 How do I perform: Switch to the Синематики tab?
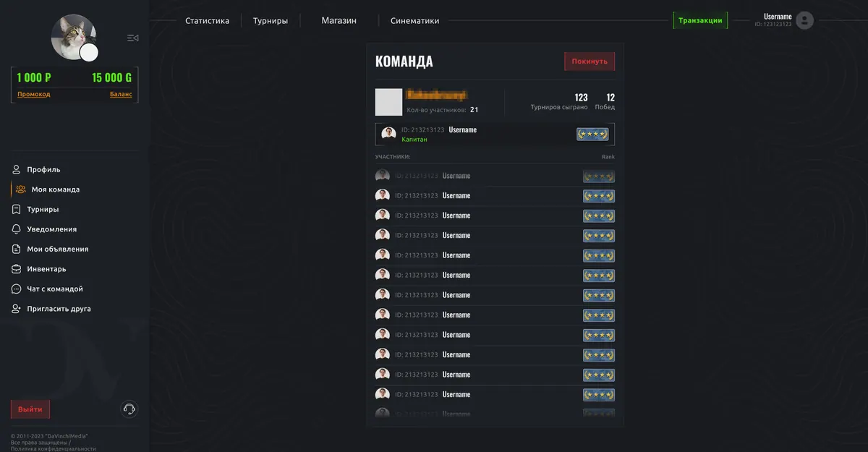click(414, 21)
